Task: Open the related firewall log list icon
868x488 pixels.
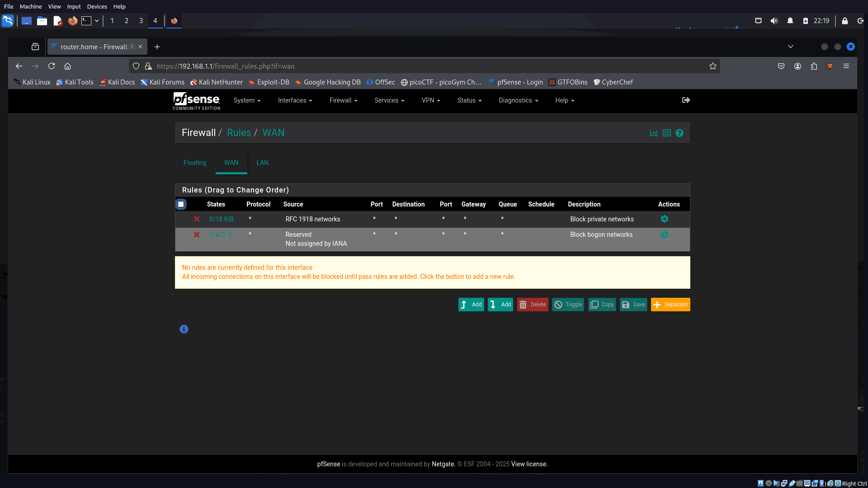Action: (666, 133)
